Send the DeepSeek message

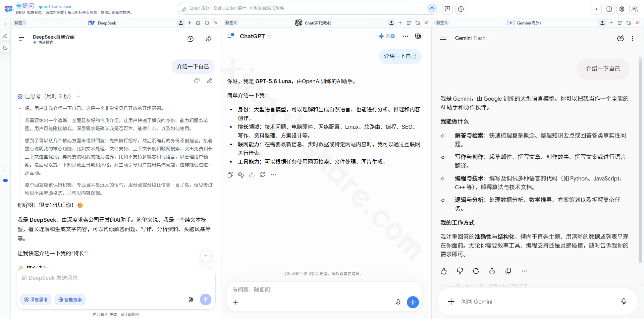206,300
